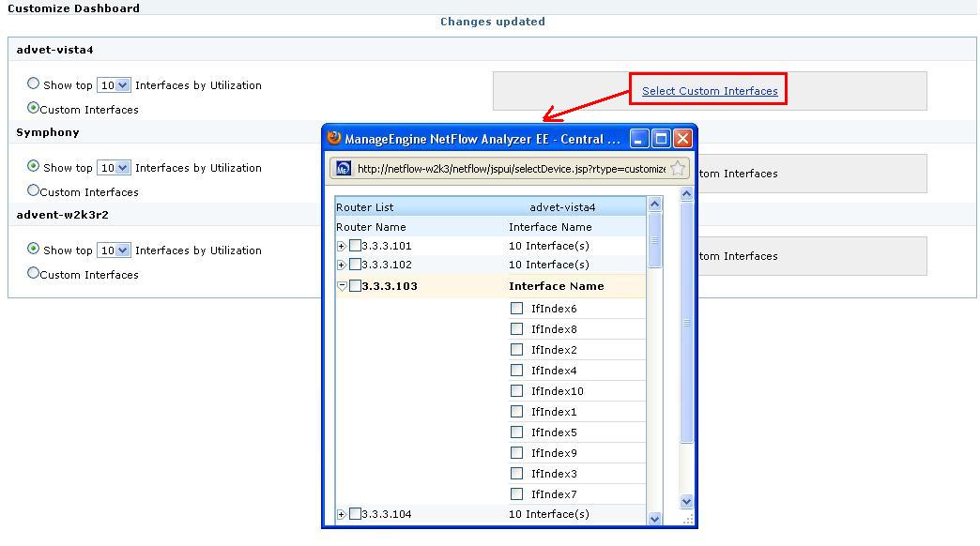Viewport: 980px width, 546px height.
Task: Click the outer popup scrollbar thumb
Action: [x=686, y=323]
